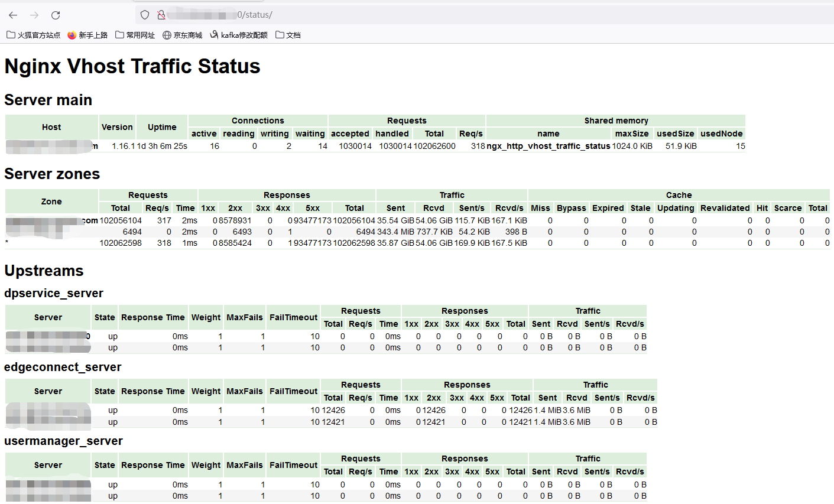Click the waiting column header
This screenshot has width=834, height=504.
tap(310, 134)
